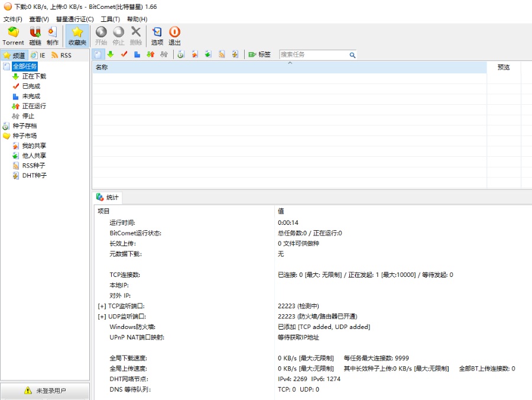Select 种子市场 folder in tree

(x=25, y=136)
